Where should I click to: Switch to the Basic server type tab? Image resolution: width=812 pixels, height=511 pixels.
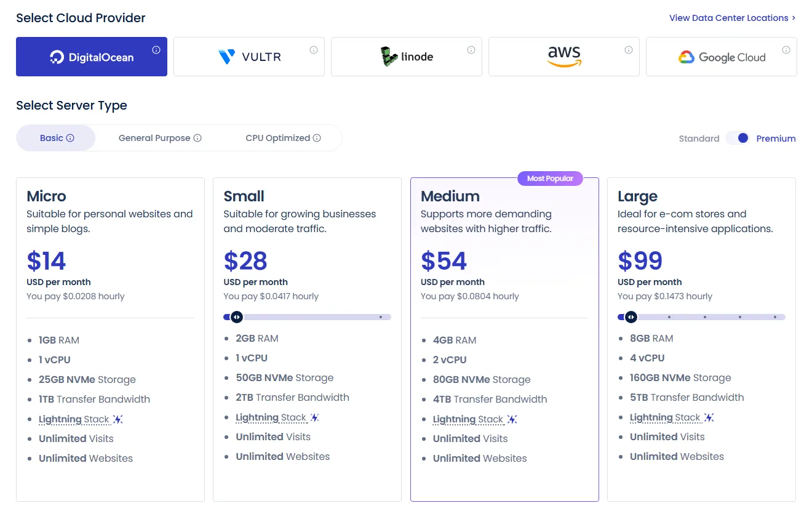pos(56,138)
